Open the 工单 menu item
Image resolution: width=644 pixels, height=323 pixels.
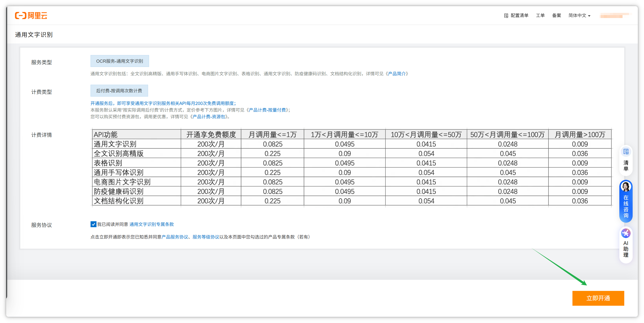click(540, 16)
